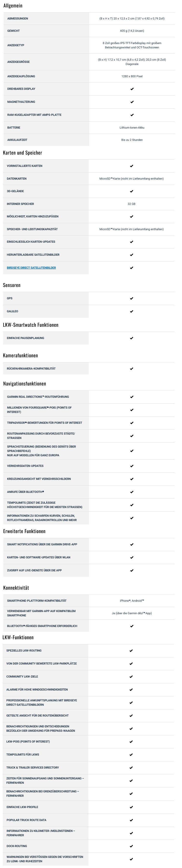Click the LKW-Funktionen section heading

(x=18, y=637)
